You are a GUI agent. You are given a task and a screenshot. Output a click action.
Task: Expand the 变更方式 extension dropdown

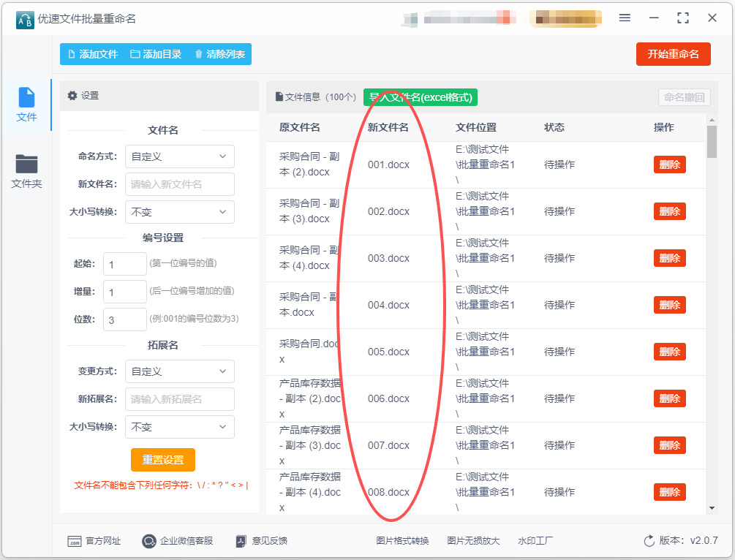coord(179,371)
